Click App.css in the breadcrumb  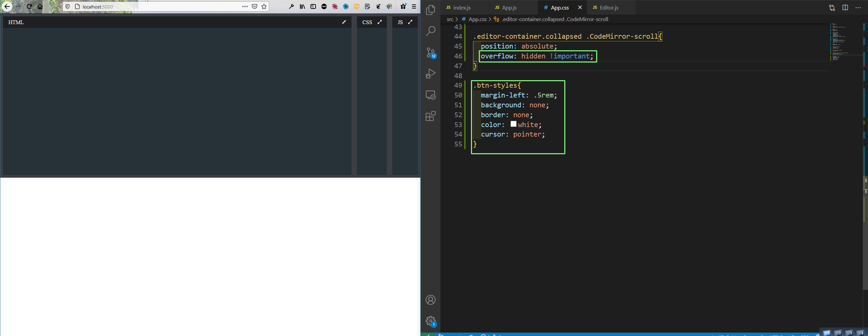[477, 19]
